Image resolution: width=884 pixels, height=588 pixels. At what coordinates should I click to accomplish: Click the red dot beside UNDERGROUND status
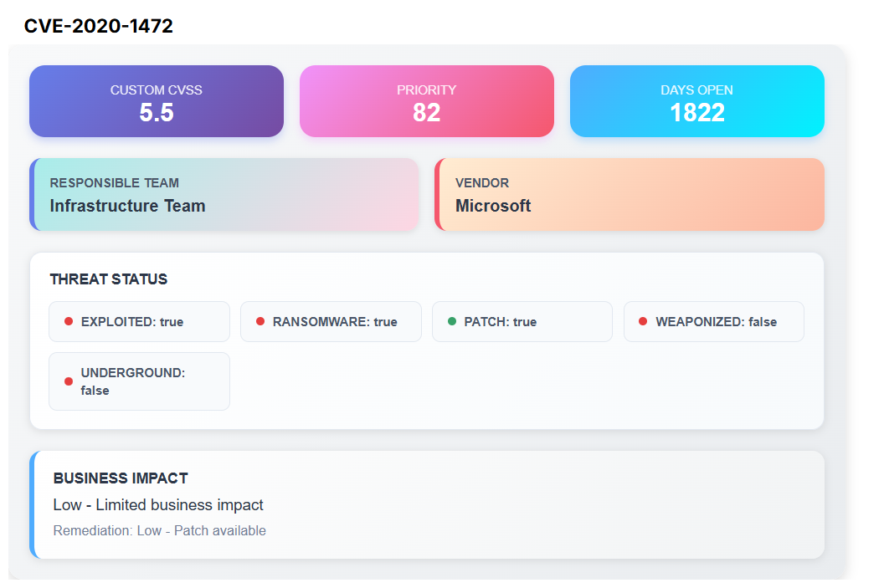[69, 381]
